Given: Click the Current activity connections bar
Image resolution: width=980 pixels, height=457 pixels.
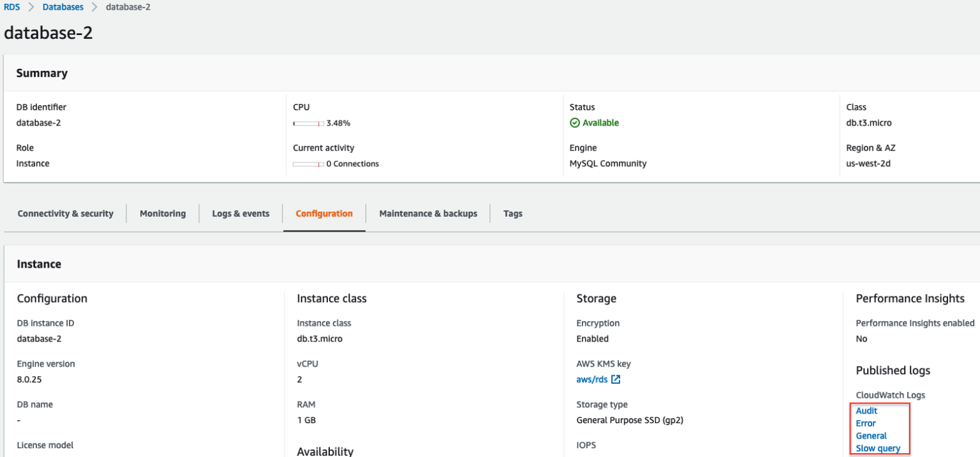Looking at the screenshot, I should click(308, 164).
